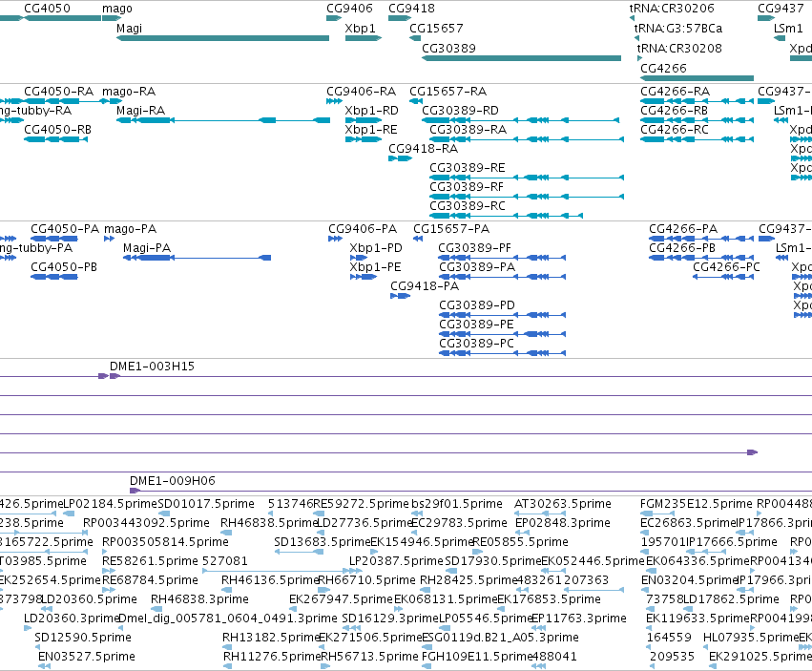
Task: Click the CG9406 gene label
Action: (x=349, y=9)
